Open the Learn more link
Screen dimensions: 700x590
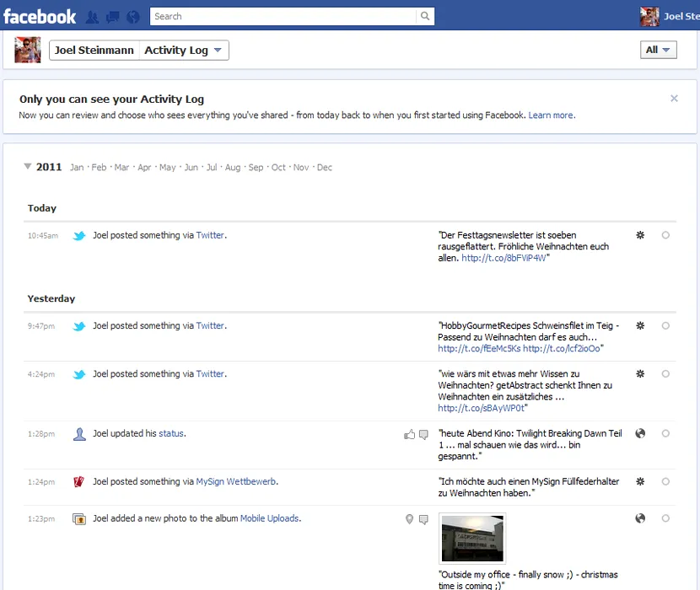(x=552, y=115)
